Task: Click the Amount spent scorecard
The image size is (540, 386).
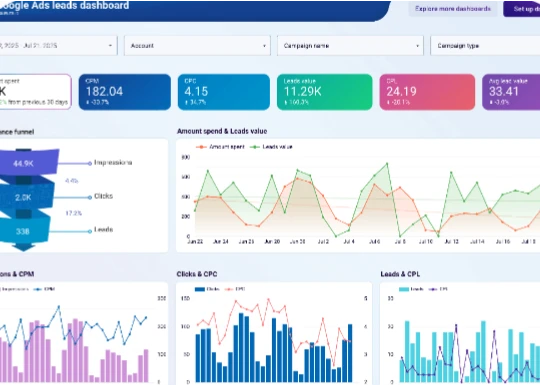Action: [35, 92]
